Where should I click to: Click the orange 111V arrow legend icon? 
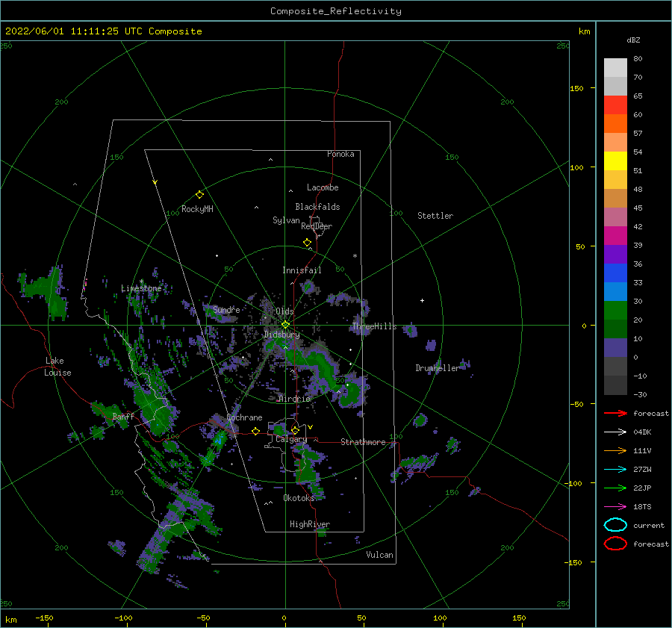click(x=615, y=450)
